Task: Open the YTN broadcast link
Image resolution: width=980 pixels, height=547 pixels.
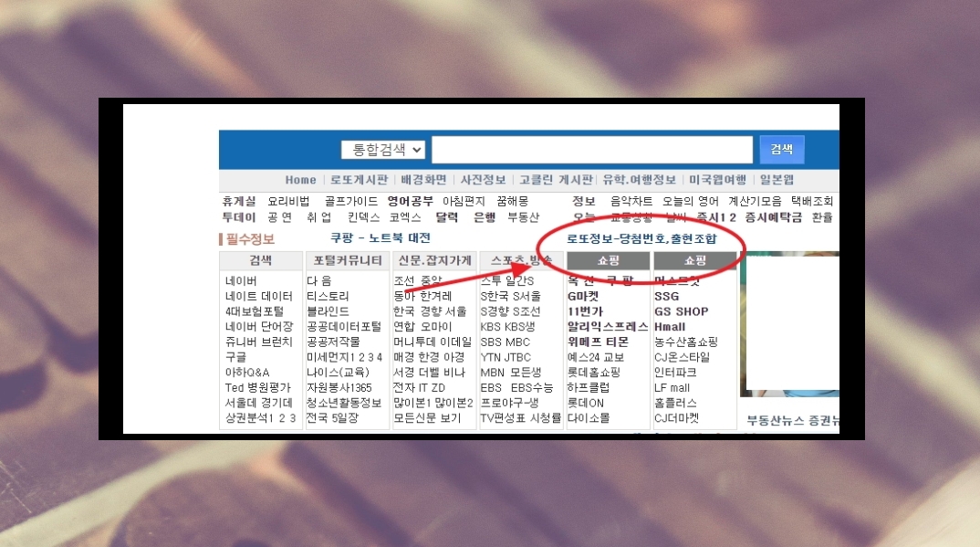Action: click(491, 357)
